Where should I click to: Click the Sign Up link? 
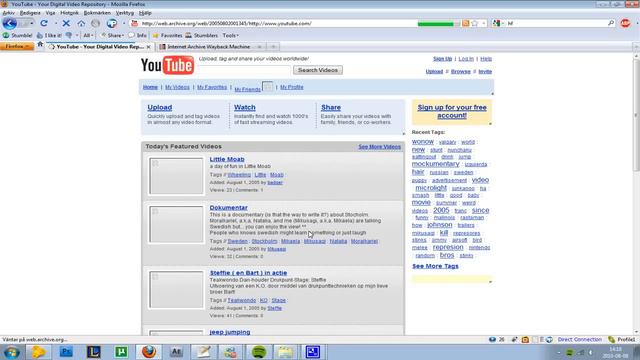[x=442, y=59]
